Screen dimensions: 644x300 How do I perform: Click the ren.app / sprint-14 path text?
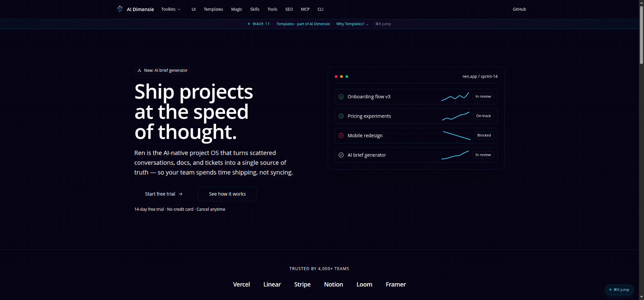[480, 76]
